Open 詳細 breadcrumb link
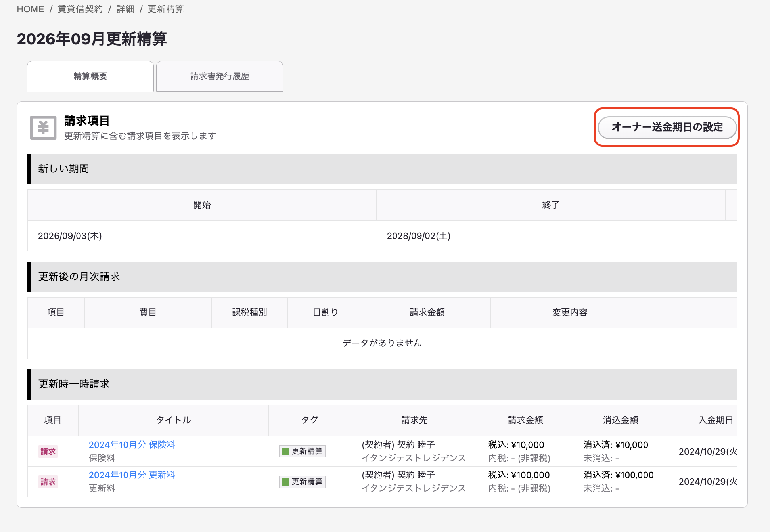Screen dimensions: 770x532 coord(125,9)
